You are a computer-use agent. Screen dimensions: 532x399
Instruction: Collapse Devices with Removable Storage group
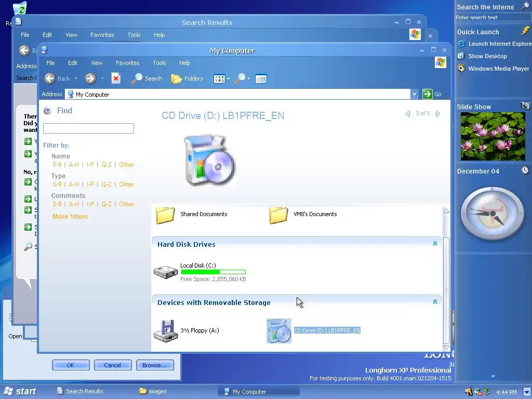tap(435, 302)
